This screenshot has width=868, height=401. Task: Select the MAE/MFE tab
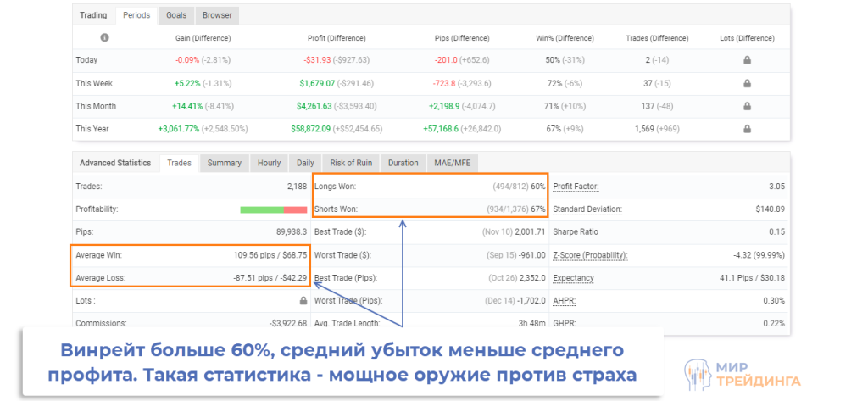click(453, 163)
